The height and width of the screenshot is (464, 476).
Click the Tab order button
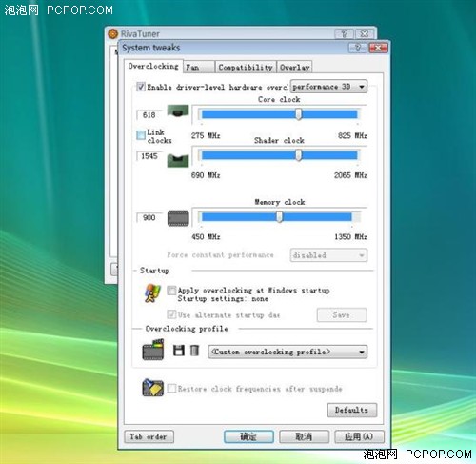[x=149, y=436]
